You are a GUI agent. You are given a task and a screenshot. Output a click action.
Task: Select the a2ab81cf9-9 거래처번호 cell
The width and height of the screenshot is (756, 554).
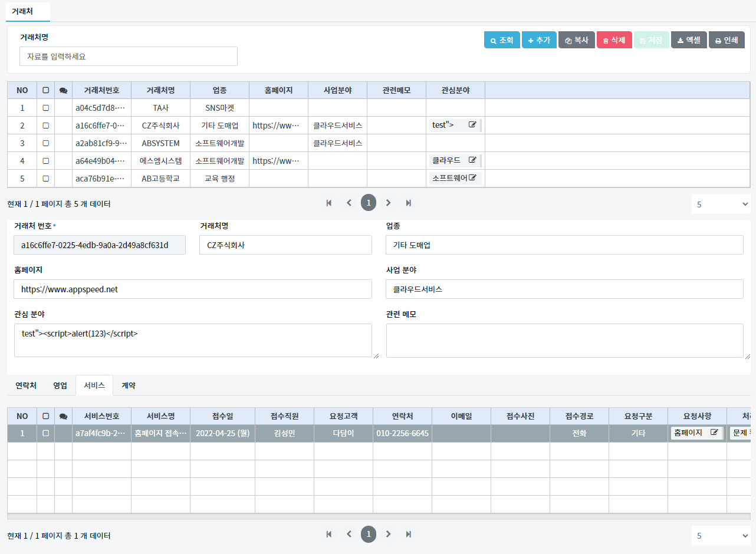pyautogui.click(x=101, y=143)
